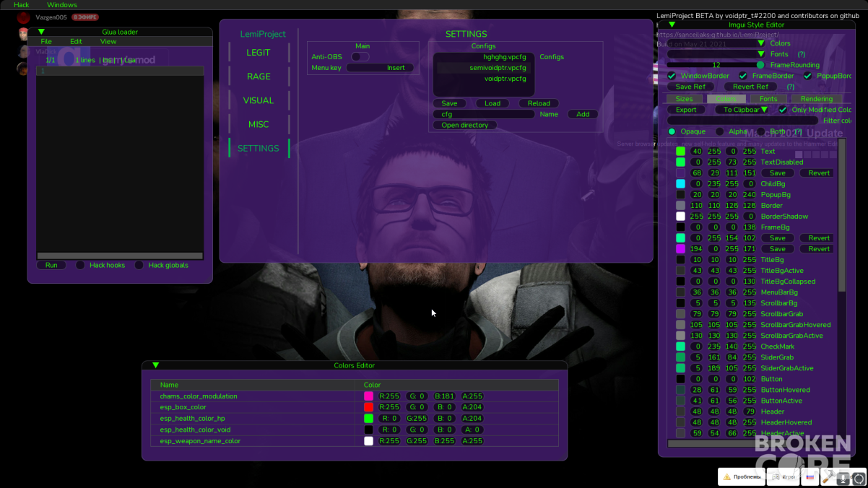
Task: Enable the Hack hooks checkbox
Action: (x=80, y=265)
